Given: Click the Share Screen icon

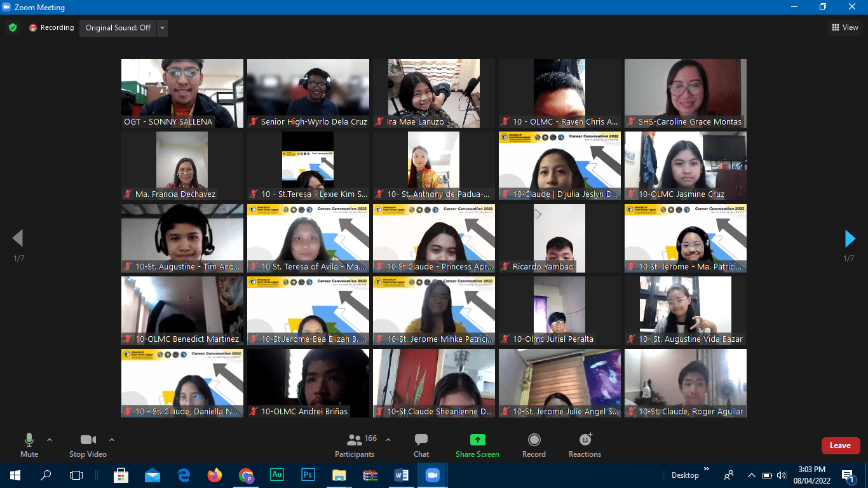Looking at the screenshot, I should (x=477, y=440).
